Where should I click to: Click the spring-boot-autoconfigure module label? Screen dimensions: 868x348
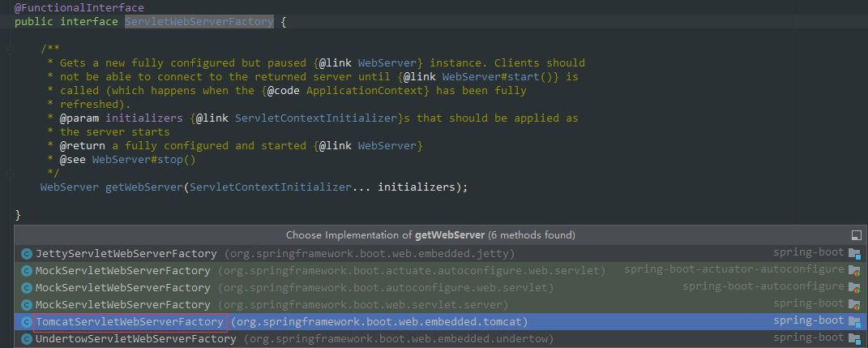(x=763, y=286)
